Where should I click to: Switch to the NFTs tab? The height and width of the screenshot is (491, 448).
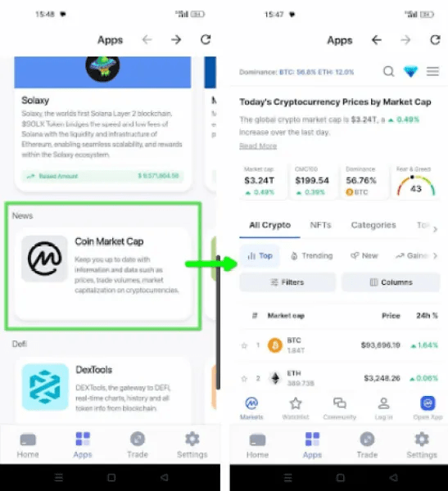(320, 225)
